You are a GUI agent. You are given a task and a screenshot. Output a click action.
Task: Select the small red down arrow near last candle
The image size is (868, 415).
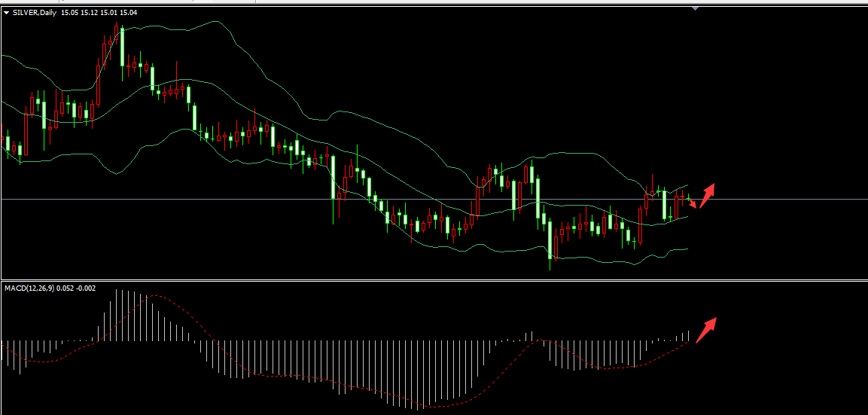692,203
